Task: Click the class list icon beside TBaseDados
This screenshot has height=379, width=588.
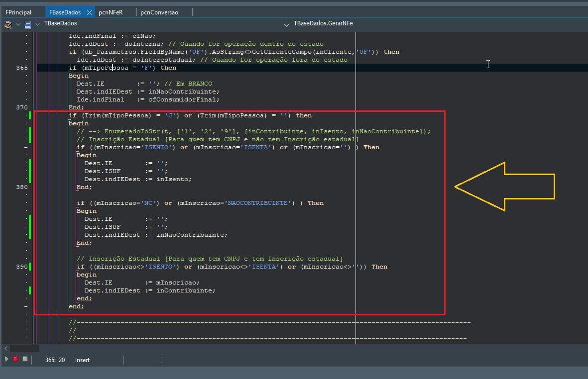Action: point(28,25)
